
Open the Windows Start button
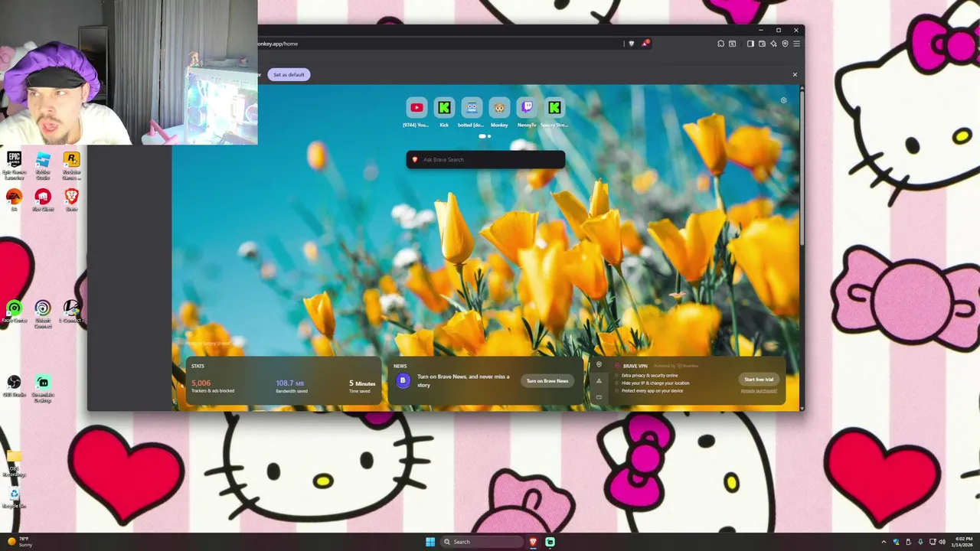pos(430,542)
